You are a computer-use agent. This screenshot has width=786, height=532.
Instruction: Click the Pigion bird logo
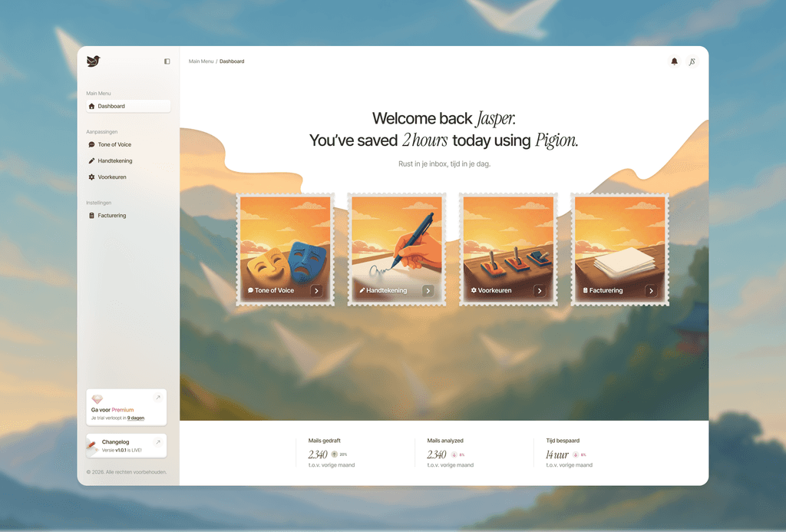[x=93, y=61]
